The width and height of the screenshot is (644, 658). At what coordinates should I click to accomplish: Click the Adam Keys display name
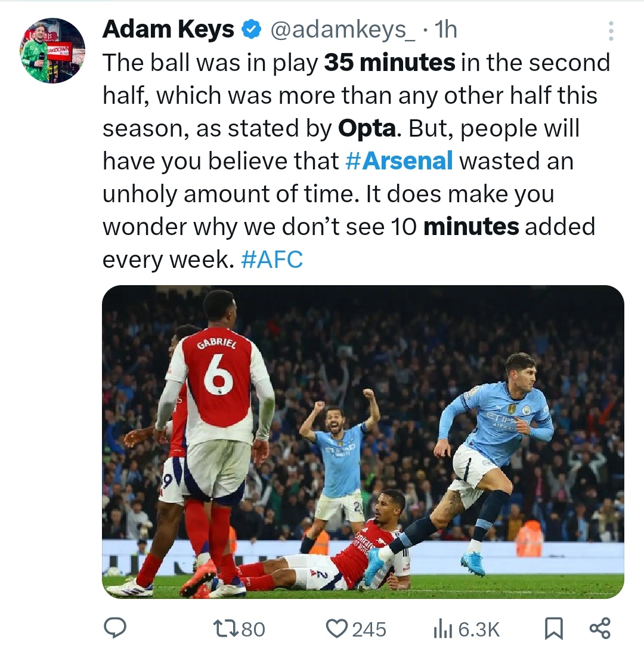pyautogui.click(x=168, y=30)
